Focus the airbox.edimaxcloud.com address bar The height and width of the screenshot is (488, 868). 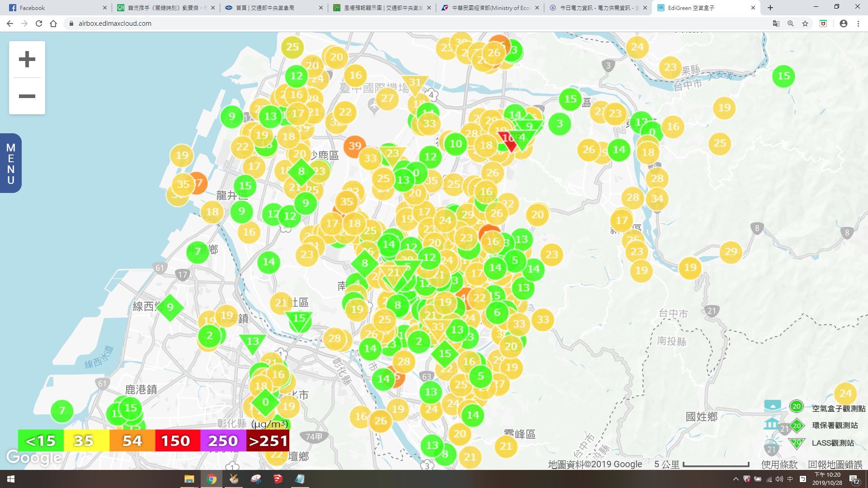click(416, 23)
